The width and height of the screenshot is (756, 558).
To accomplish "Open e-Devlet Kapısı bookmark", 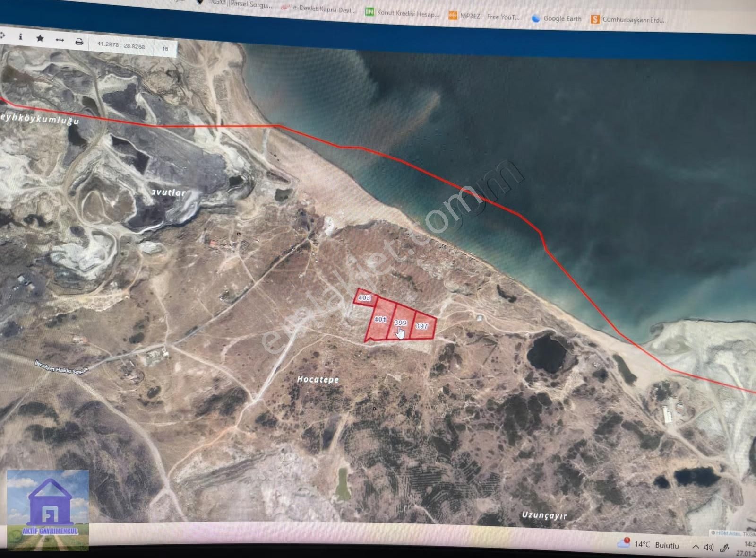I will pyautogui.click(x=319, y=9).
